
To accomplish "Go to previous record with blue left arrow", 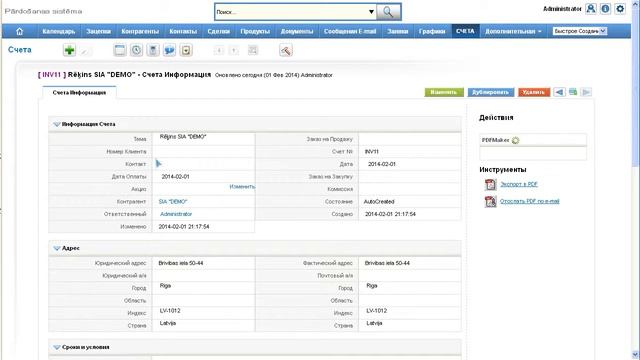I will coord(559,92).
